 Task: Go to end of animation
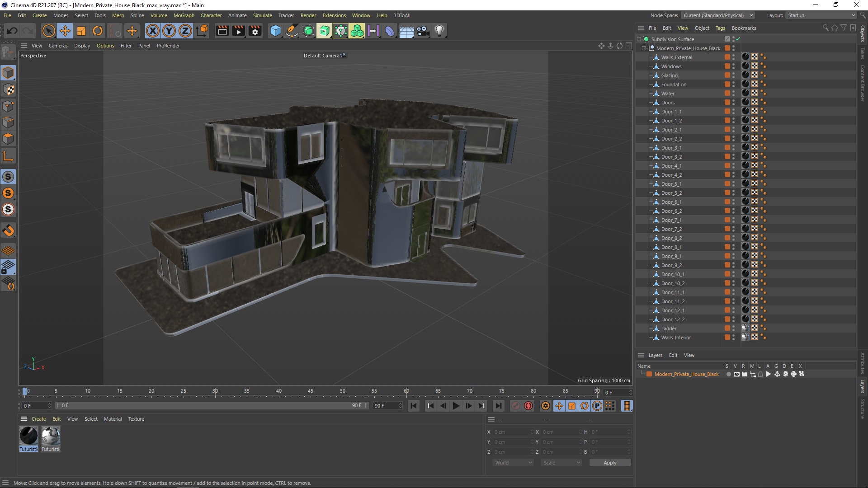click(498, 406)
